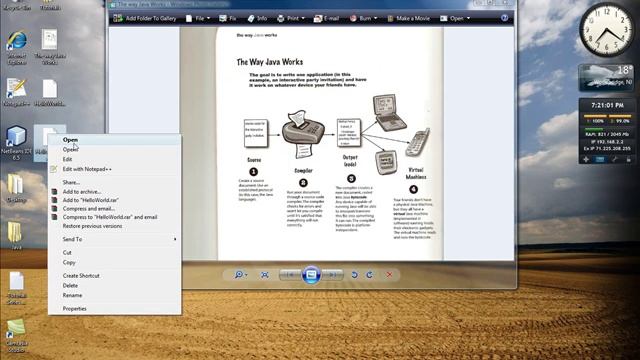Click the E-mail toolbar button
640x360 pixels.
coord(326,18)
